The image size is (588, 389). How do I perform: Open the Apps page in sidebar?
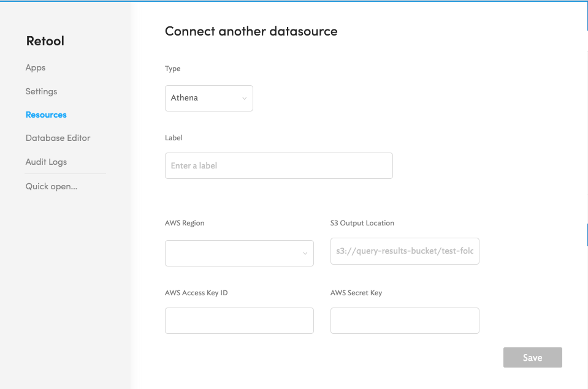35,68
